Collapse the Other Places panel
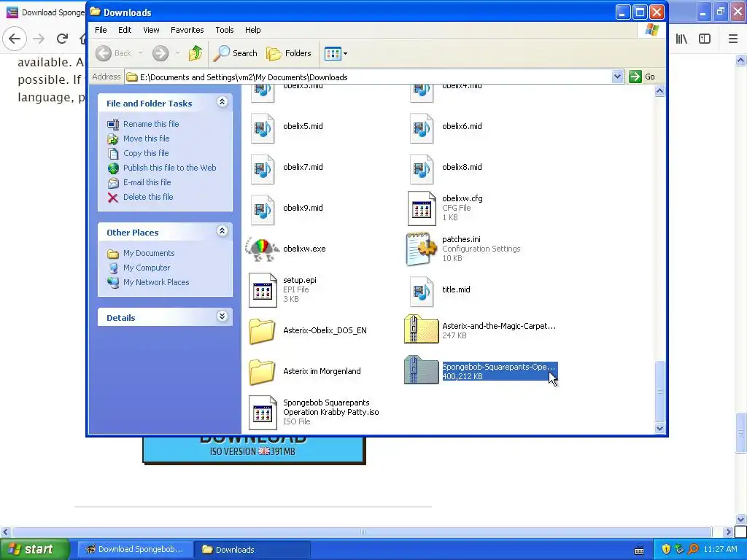The width and height of the screenshot is (747, 560). coord(222,231)
